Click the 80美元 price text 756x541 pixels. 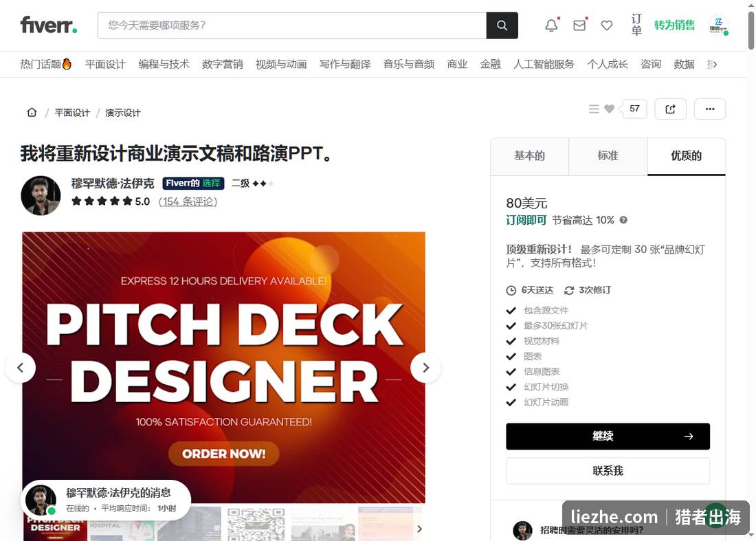click(x=526, y=203)
